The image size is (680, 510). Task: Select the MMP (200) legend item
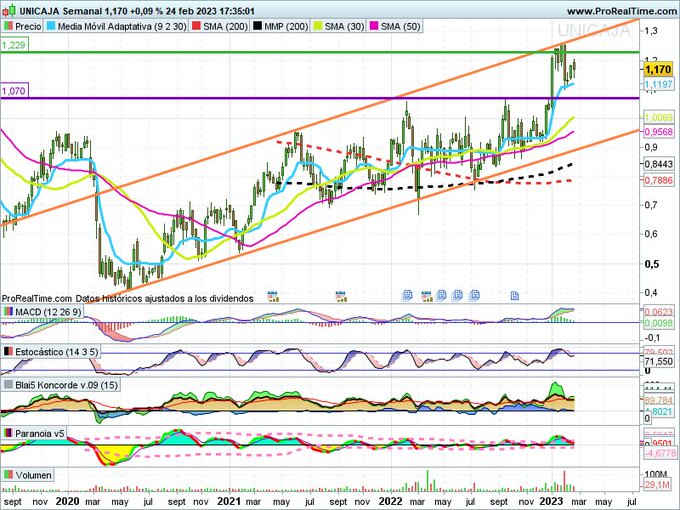pos(280,26)
